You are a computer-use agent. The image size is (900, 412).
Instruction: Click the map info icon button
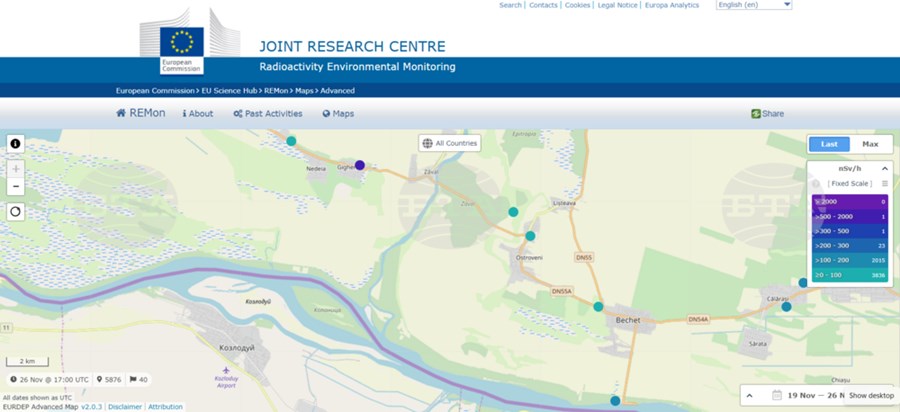point(16,144)
